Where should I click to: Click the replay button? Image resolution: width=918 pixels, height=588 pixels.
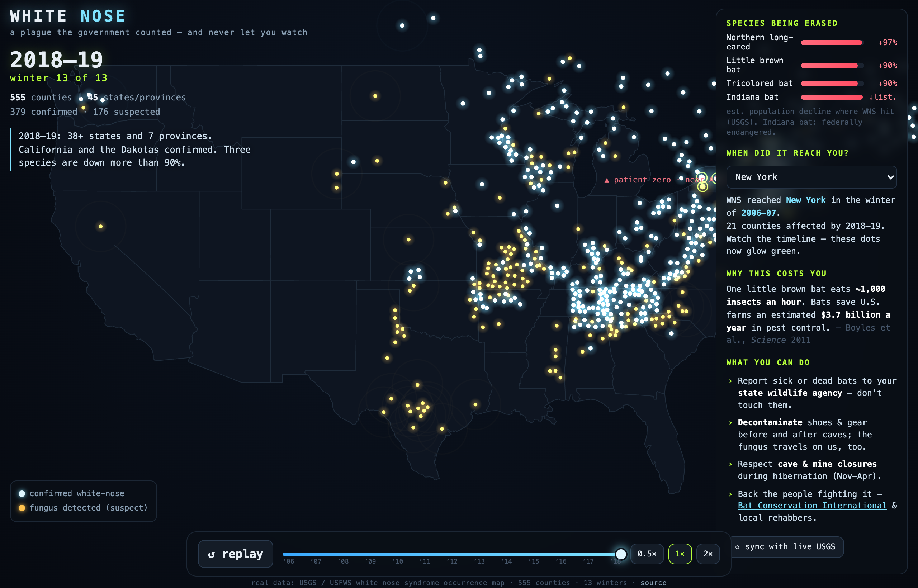tap(235, 554)
